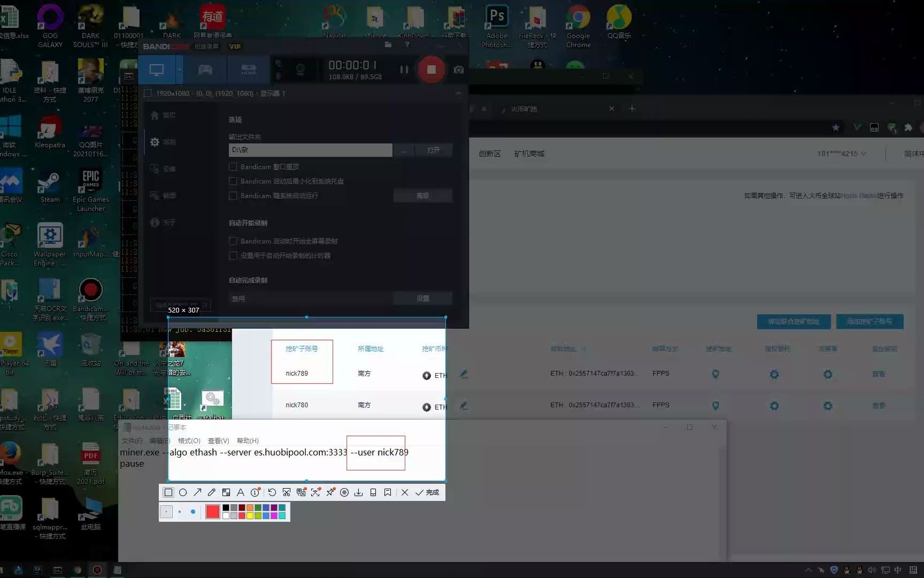Select Bandicam game recording mode

(205, 70)
